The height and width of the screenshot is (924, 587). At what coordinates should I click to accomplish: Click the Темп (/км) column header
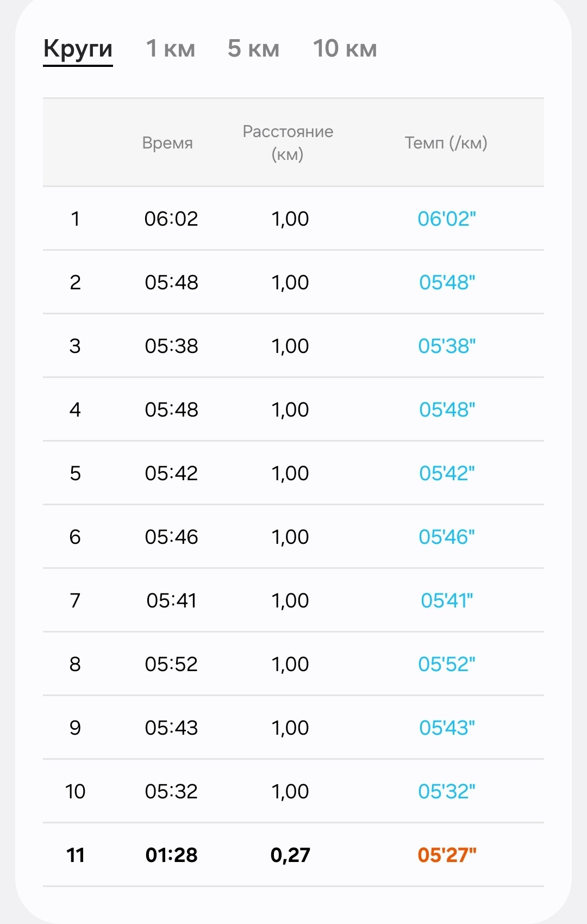pos(446,143)
